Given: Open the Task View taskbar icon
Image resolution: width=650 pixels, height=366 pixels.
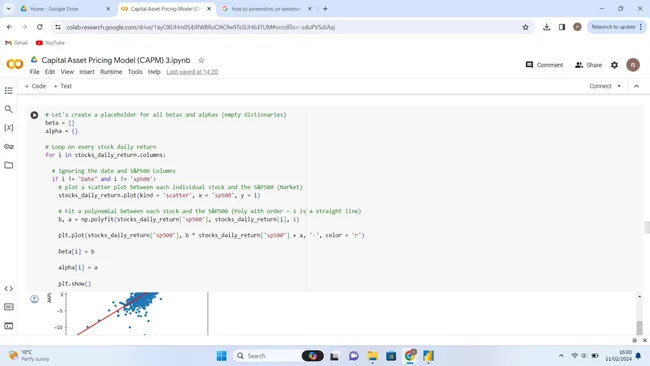Looking at the screenshot, I should (335, 356).
